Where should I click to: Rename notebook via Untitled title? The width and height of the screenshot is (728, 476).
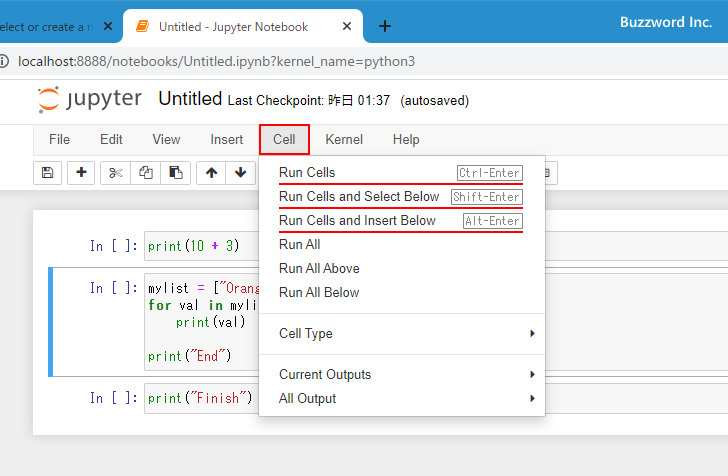tap(190, 99)
